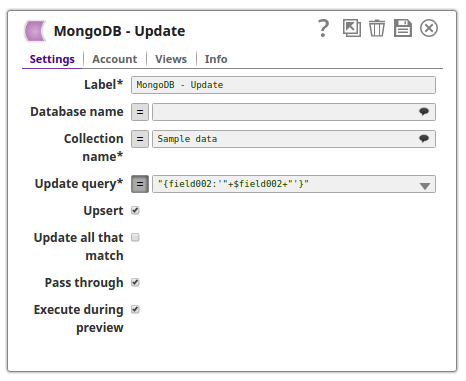The width and height of the screenshot is (466, 381).
Task: Expand the Update query dropdown arrow
Action: point(425,186)
